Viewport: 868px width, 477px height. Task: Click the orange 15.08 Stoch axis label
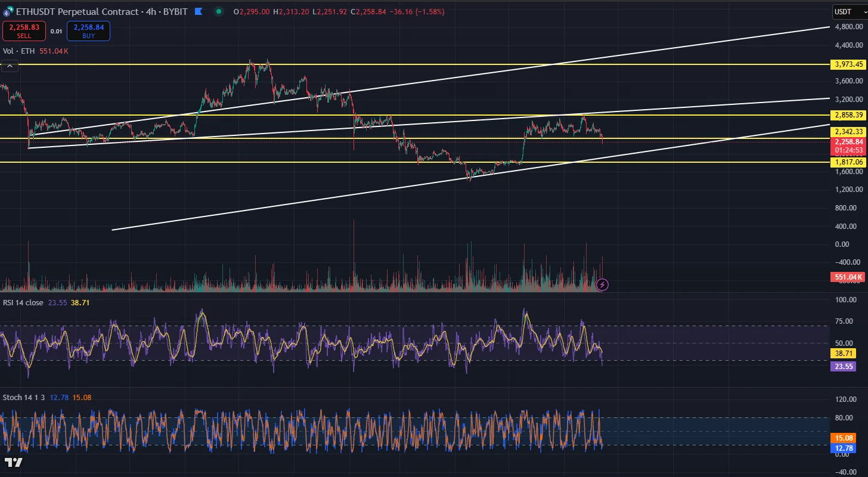coord(843,438)
